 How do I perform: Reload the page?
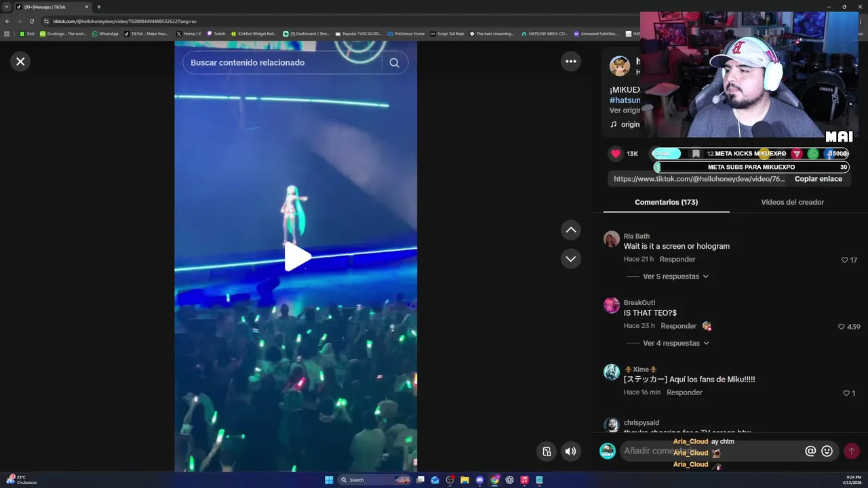coord(31,21)
